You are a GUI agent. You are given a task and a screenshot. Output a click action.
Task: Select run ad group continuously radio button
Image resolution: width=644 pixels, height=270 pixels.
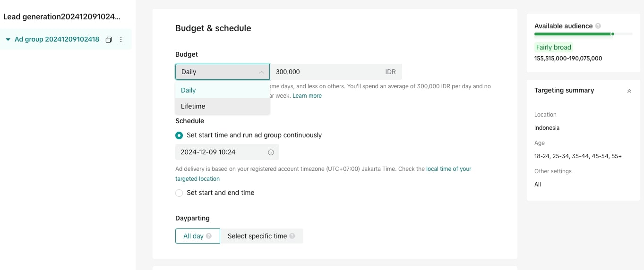pyautogui.click(x=179, y=135)
